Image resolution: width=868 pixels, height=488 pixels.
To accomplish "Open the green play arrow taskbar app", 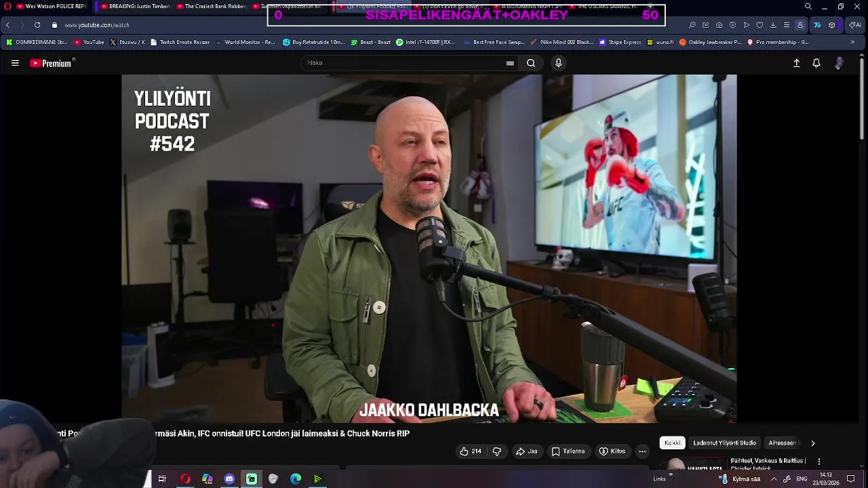I will click(x=318, y=479).
